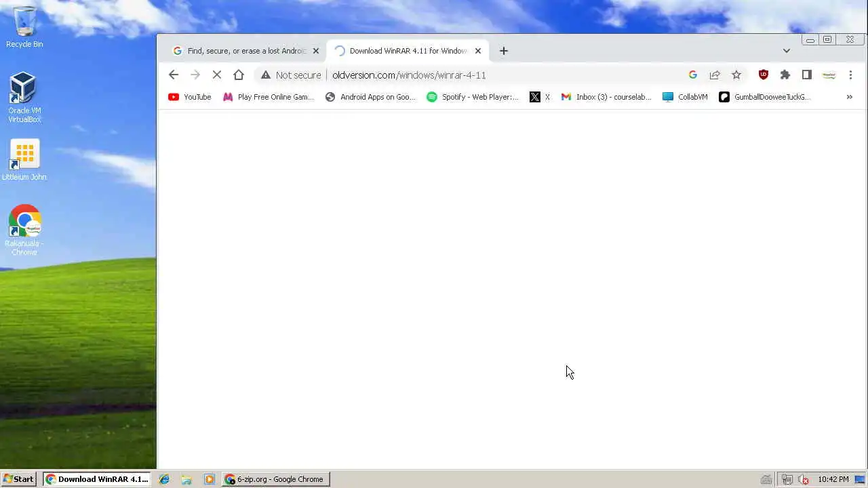This screenshot has height=488, width=868.
Task: Open the uBlock Origin extension
Action: [x=764, y=75]
